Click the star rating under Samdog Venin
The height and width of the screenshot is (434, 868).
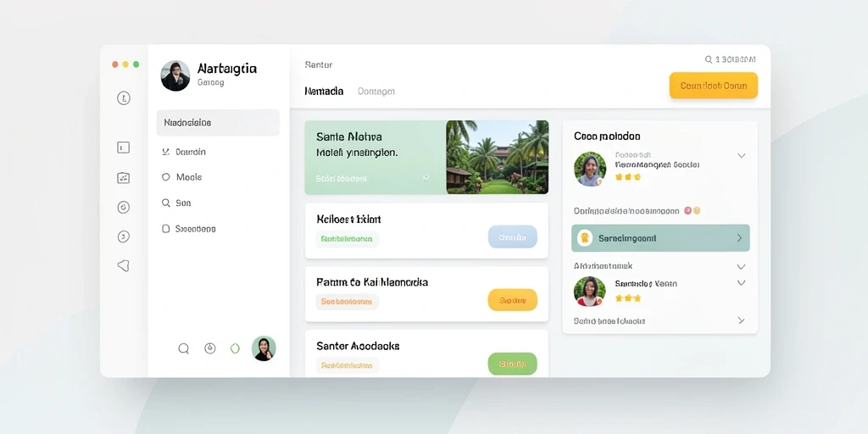click(x=628, y=298)
